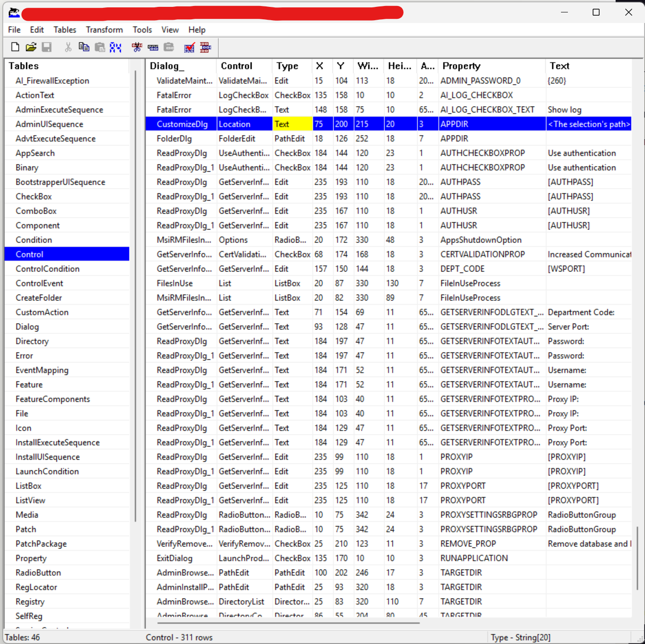Select the AI_FirewallException table
This screenshot has height=644, width=645.
coord(67,81)
